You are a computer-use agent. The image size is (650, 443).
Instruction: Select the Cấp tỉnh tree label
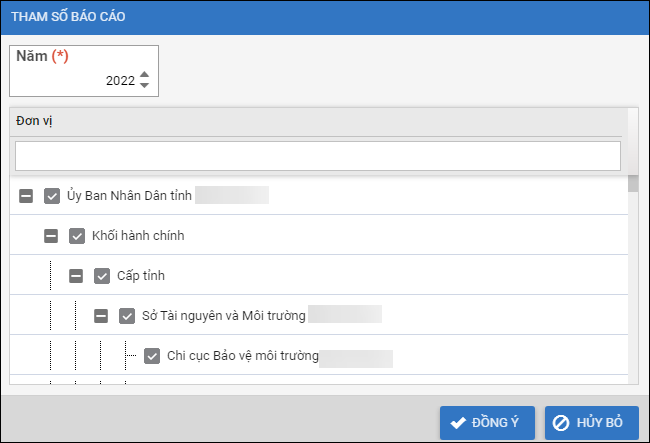tap(140, 276)
